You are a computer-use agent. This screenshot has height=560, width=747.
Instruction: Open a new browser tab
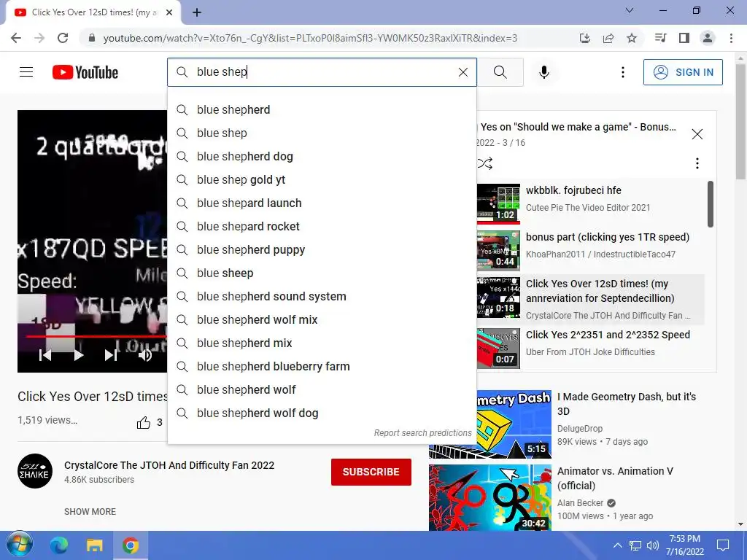tap(197, 13)
